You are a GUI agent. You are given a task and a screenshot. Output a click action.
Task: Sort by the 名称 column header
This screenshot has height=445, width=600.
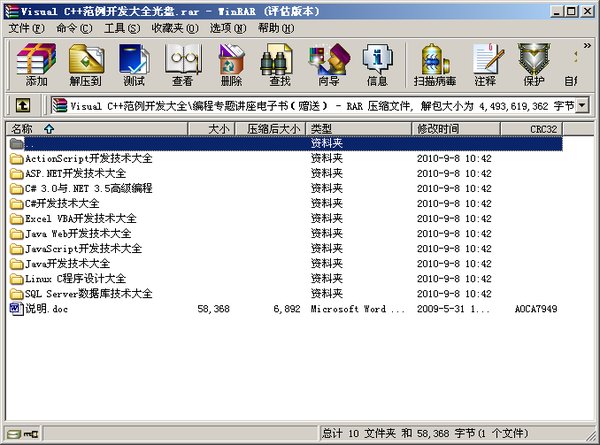click(97, 129)
